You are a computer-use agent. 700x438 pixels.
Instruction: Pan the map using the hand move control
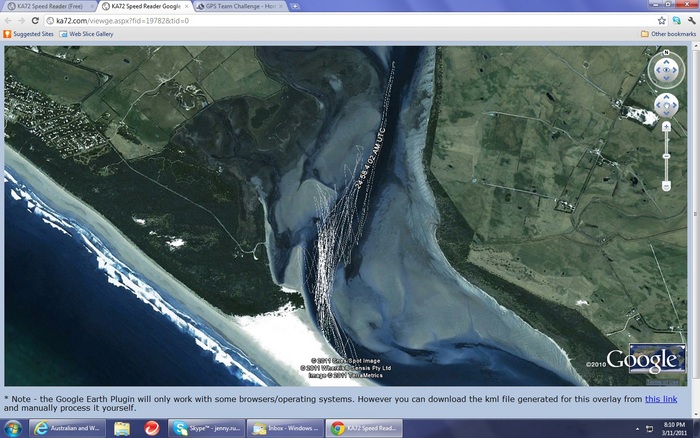coord(667,105)
